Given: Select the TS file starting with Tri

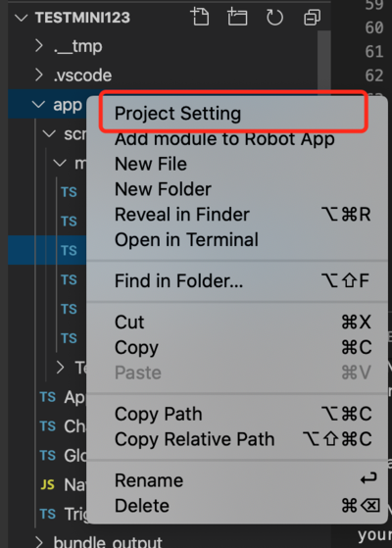Looking at the screenshot, I should (63, 514).
